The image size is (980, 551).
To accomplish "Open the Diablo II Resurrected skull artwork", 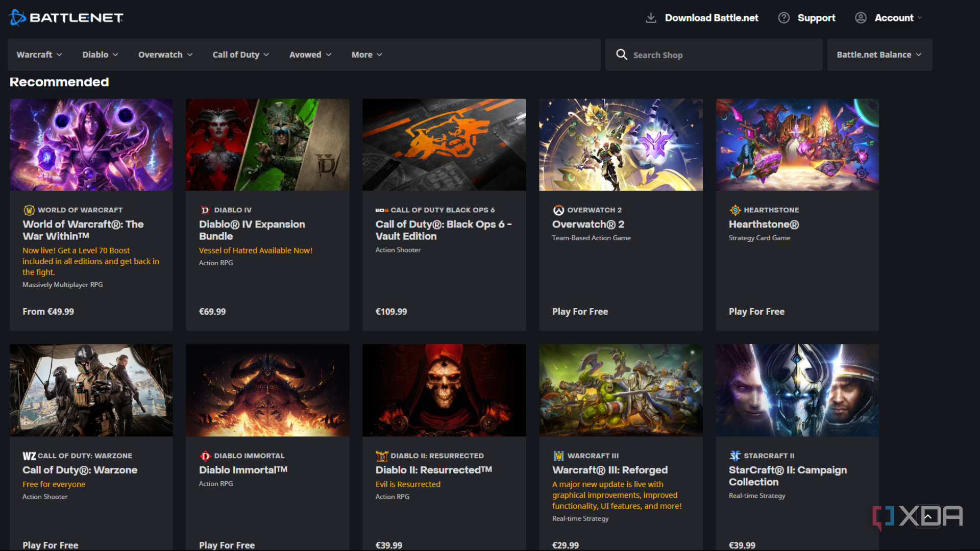I will point(444,390).
